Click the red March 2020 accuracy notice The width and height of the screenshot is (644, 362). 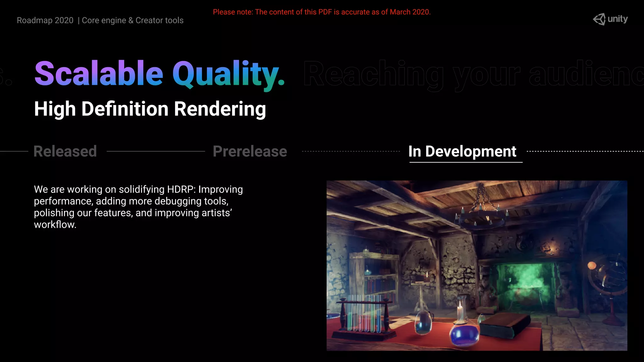point(322,12)
